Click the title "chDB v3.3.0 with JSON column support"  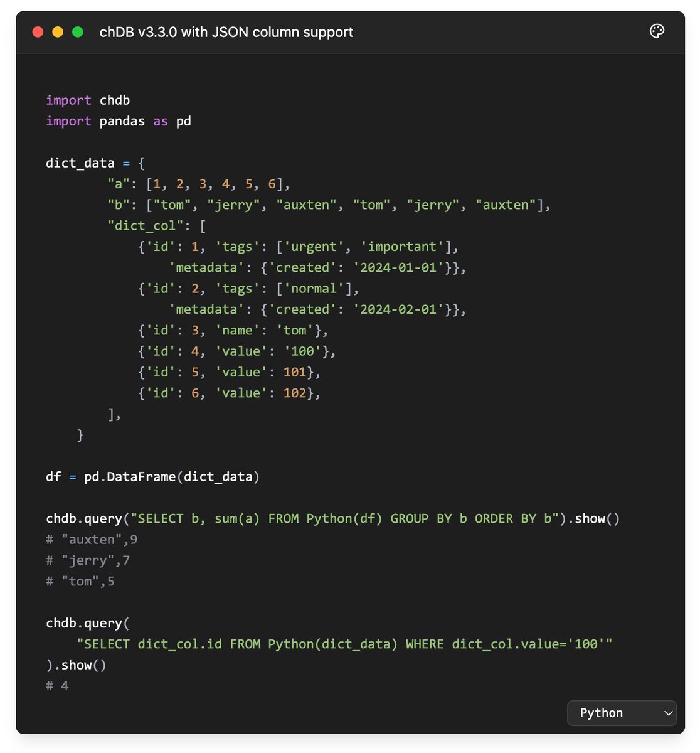pyautogui.click(x=226, y=32)
